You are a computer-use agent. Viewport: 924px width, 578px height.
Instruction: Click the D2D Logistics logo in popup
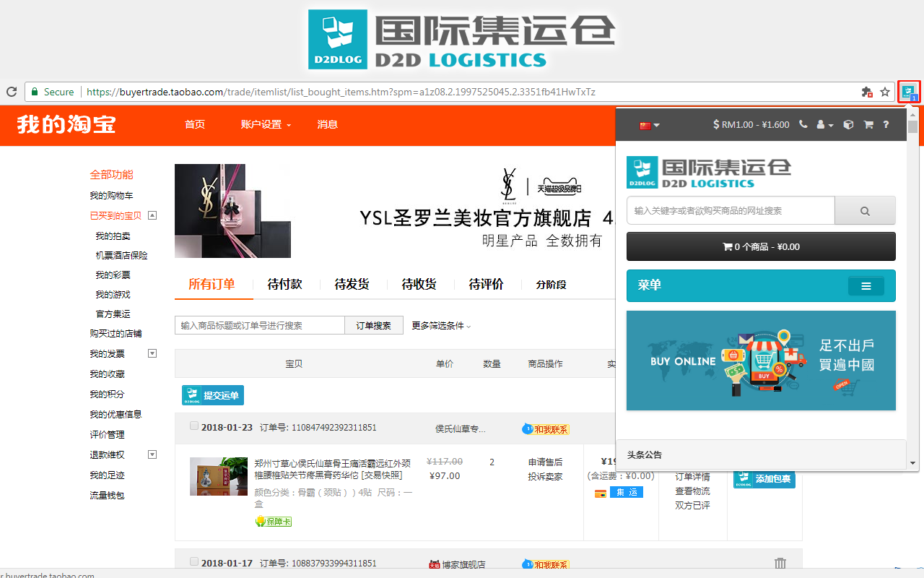click(709, 172)
